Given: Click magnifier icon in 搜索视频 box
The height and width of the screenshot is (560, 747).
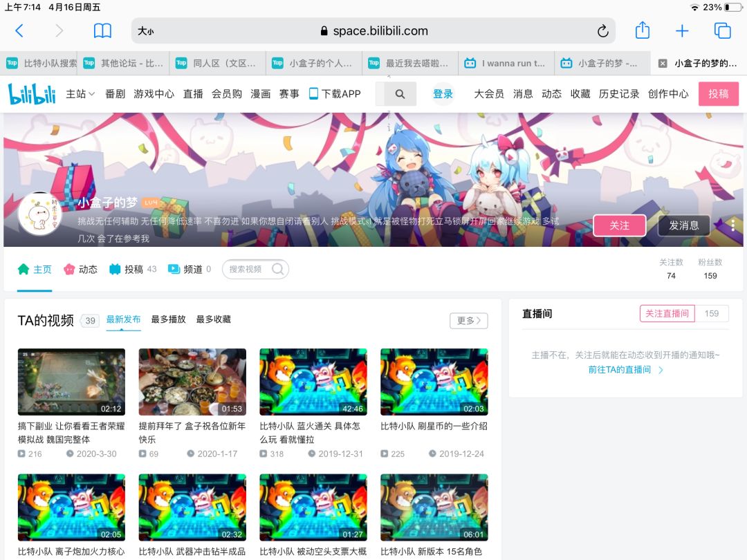Looking at the screenshot, I should pos(278,269).
